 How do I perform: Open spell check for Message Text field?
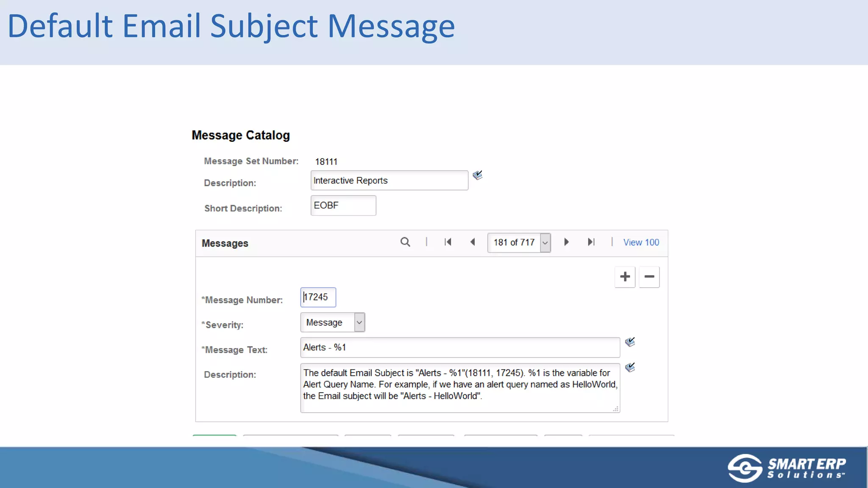point(630,342)
